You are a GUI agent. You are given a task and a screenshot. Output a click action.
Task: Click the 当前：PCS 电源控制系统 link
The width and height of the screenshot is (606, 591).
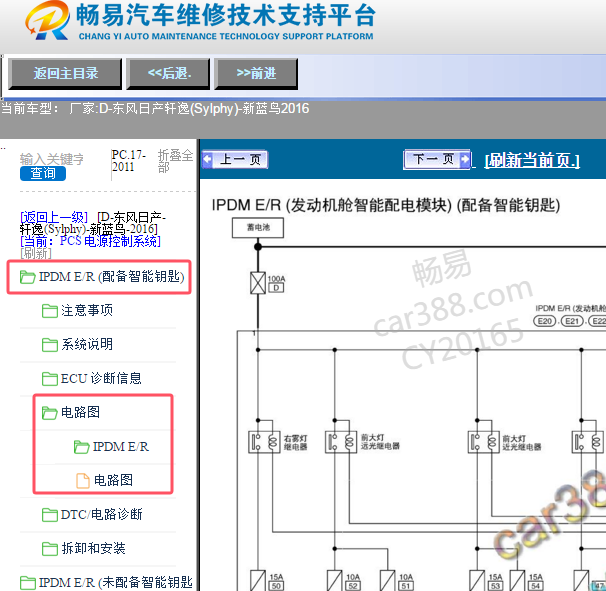pos(90,241)
